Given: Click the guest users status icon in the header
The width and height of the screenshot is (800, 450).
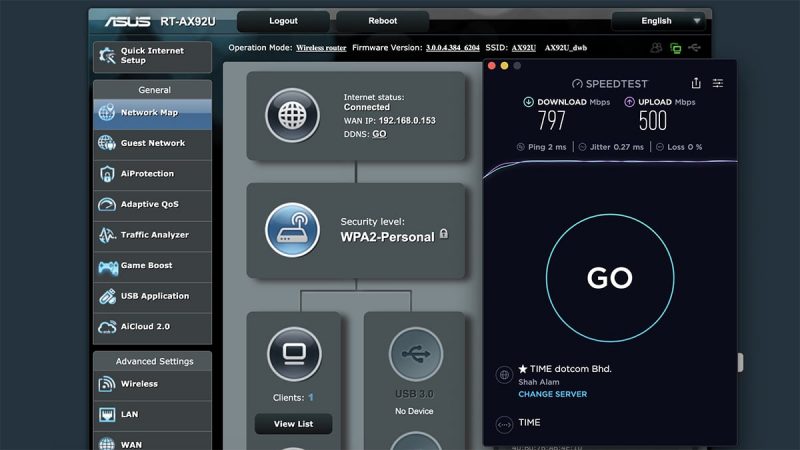Looking at the screenshot, I should click(656, 48).
